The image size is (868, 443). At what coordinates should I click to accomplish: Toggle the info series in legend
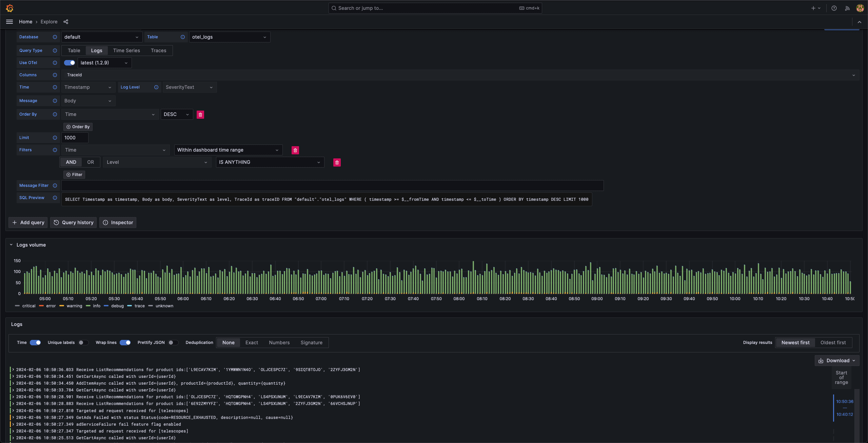(96, 306)
